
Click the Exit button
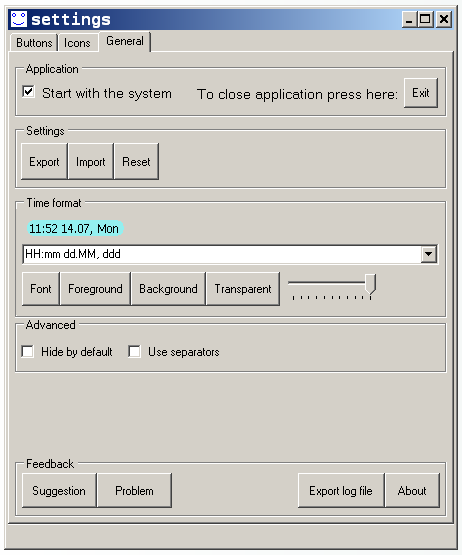(x=421, y=93)
